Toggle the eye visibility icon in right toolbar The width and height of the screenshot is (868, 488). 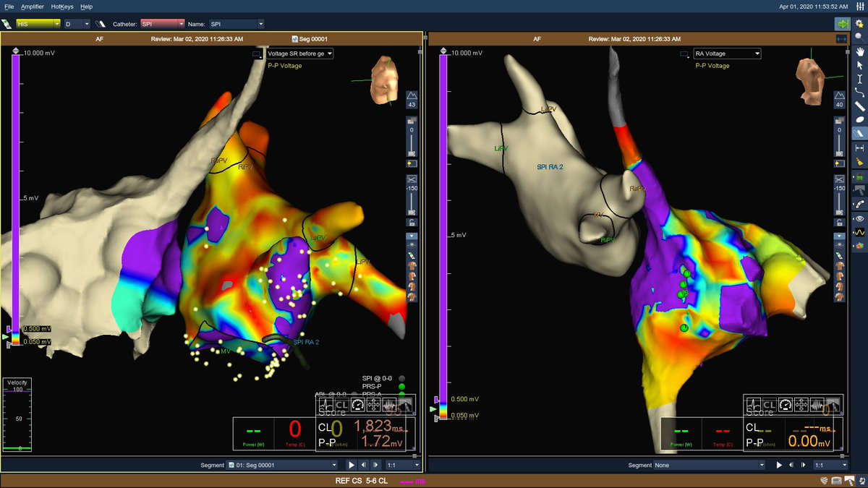860,218
